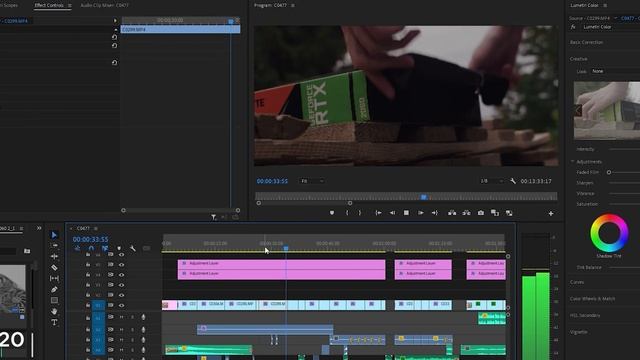
Task: Click the Faded Film slider handle
Action: (609, 172)
